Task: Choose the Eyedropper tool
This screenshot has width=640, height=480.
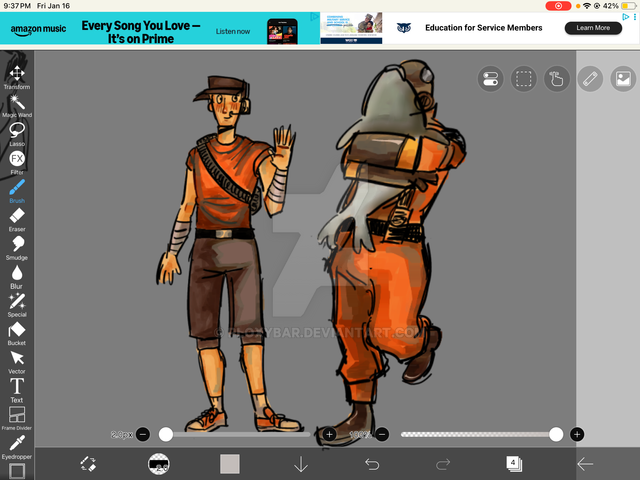Action: point(17,444)
